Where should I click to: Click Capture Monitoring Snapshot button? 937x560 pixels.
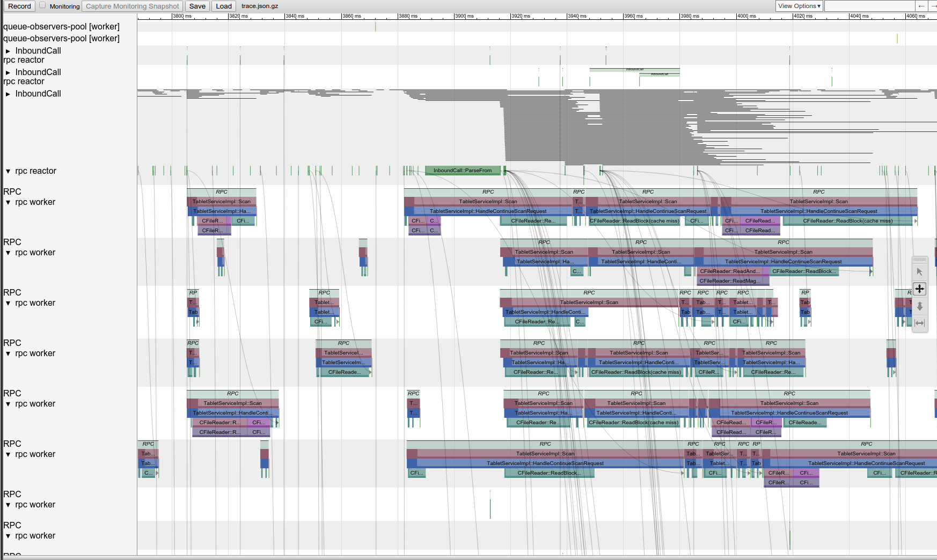(132, 6)
